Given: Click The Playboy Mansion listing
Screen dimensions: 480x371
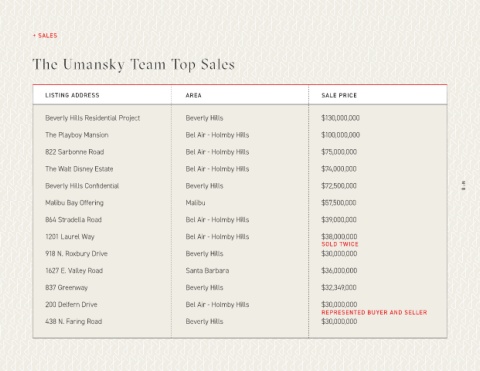Looking at the screenshot, I should click(77, 135).
